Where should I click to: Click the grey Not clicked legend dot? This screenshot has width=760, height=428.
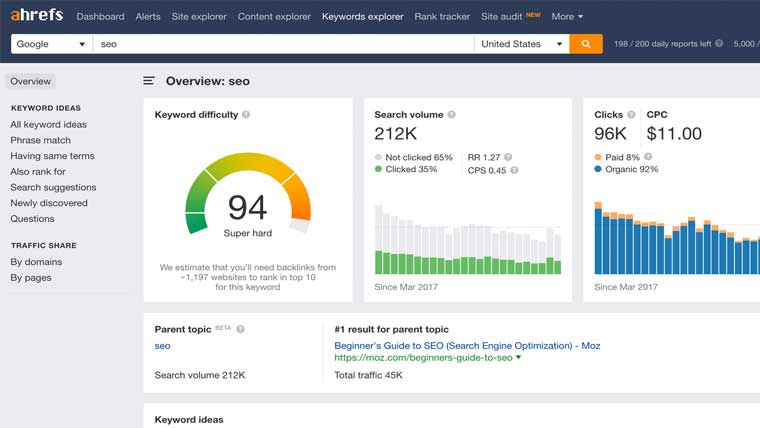(378, 157)
